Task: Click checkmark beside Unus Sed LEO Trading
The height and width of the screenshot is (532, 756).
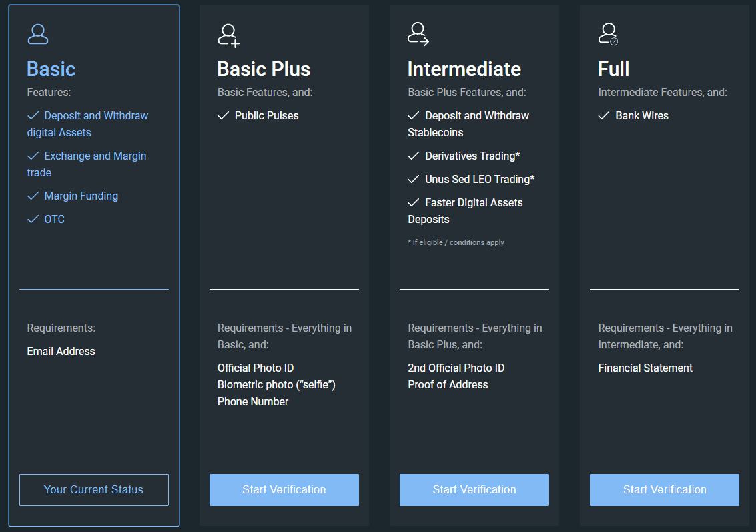Action: tap(414, 180)
